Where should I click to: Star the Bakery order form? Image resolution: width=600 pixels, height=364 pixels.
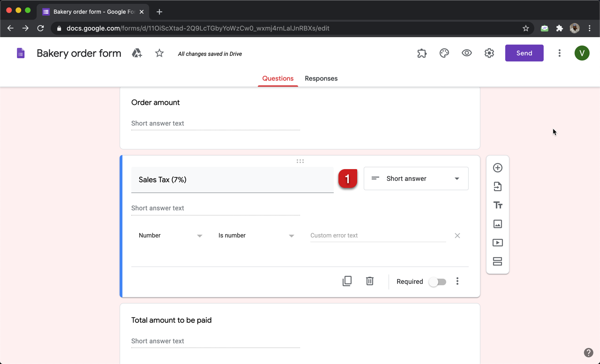click(x=159, y=53)
